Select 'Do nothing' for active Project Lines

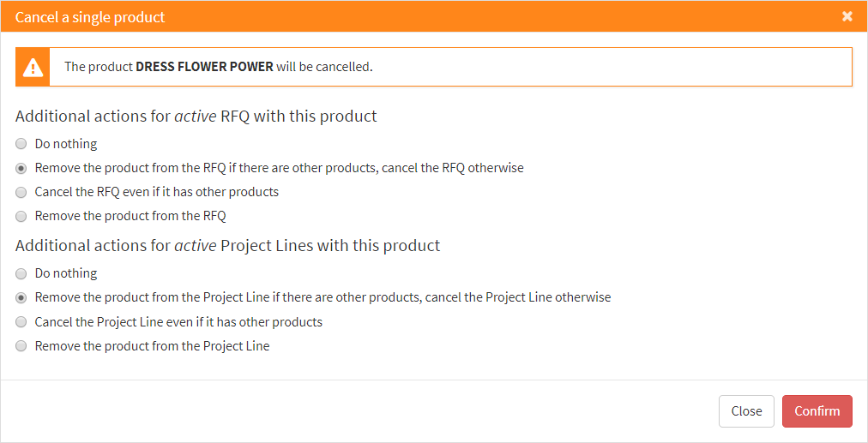[21, 273]
